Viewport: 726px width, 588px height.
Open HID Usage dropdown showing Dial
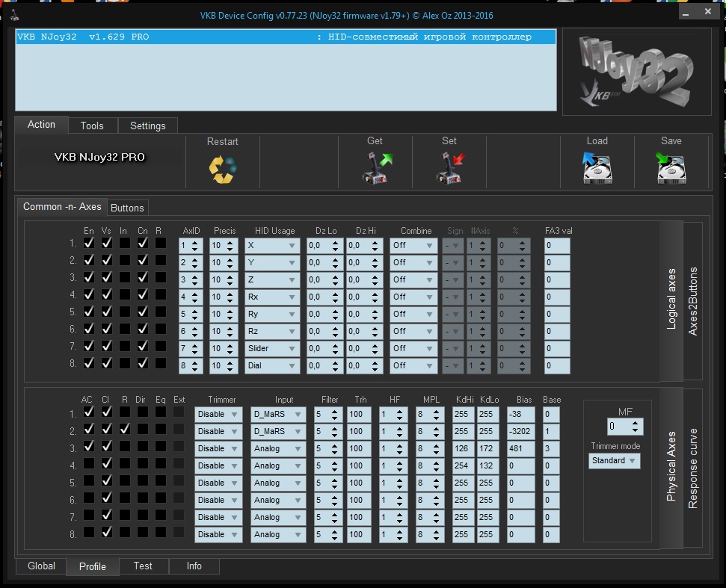pos(272,365)
